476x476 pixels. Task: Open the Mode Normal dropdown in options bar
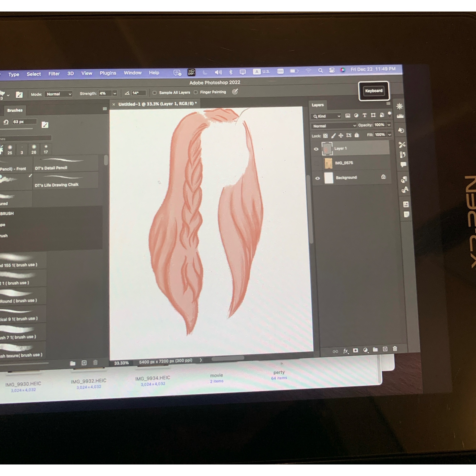click(x=59, y=94)
